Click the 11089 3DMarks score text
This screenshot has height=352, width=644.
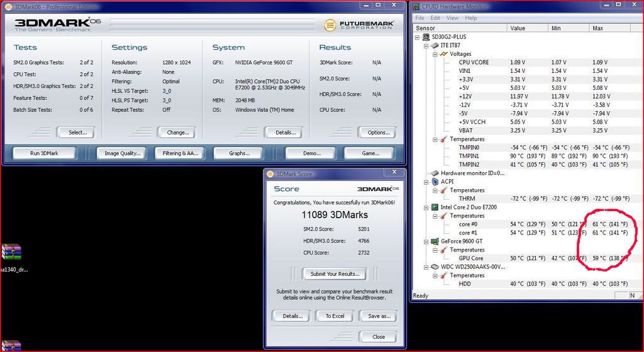point(335,215)
